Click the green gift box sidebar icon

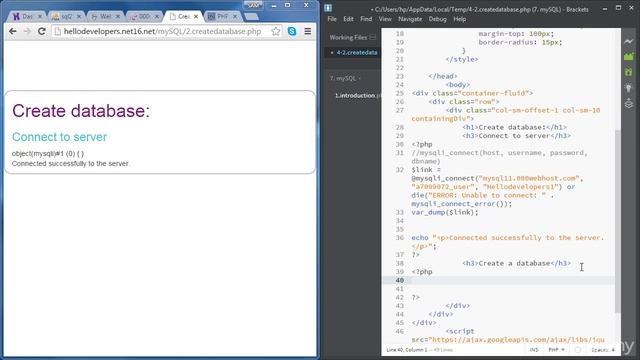(629, 72)
